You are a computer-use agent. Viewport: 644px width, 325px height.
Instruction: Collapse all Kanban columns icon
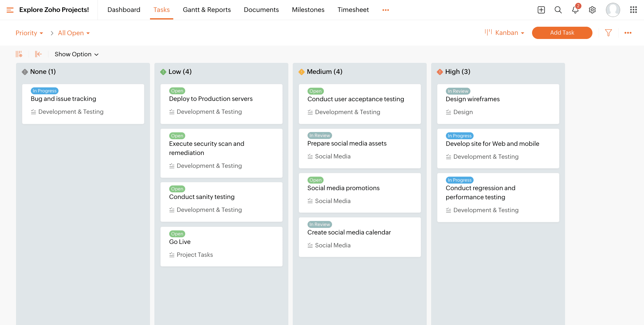(38, 54)
